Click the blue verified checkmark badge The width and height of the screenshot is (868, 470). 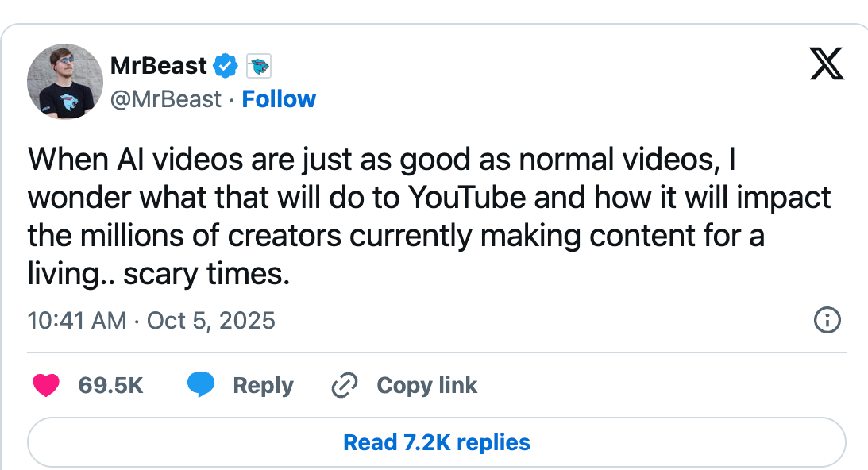coord(227,67)
